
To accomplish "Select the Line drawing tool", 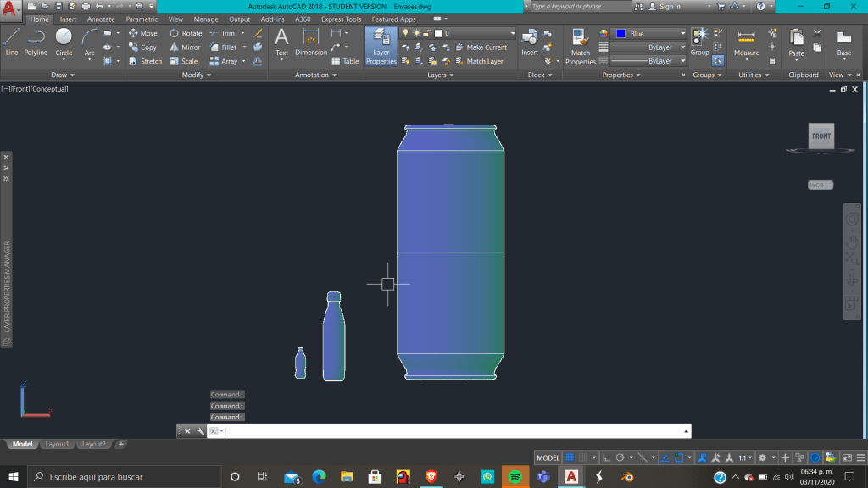I will (x=12, y=41).
